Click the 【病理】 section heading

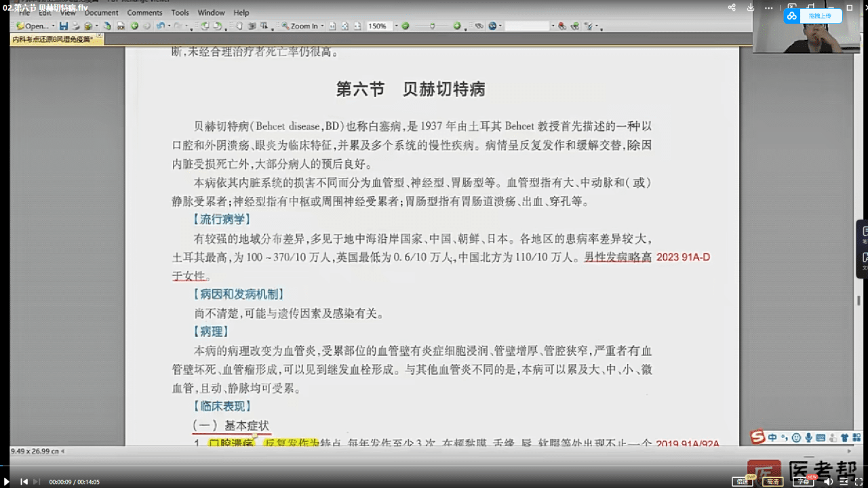tap(211, 332)
